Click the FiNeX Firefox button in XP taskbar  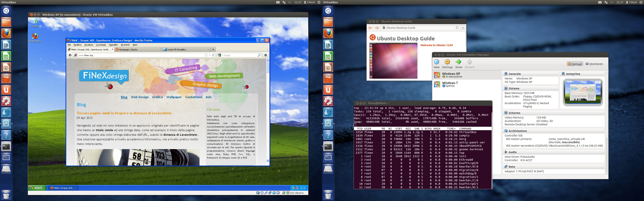(x=63, y=188)
